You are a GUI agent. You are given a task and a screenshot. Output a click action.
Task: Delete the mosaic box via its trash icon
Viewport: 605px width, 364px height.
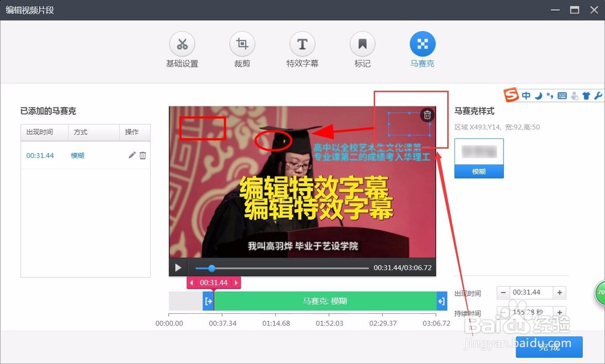coord(428,114)
